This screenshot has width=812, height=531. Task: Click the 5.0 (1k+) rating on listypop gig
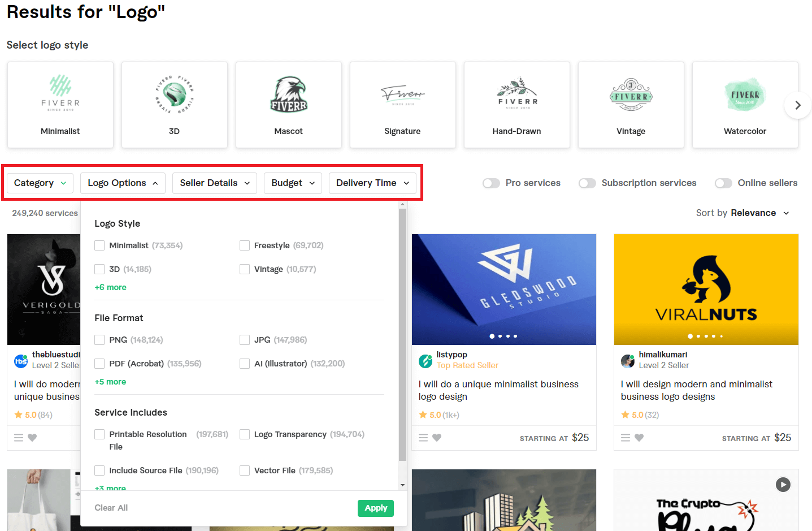[x=439, y=415]
